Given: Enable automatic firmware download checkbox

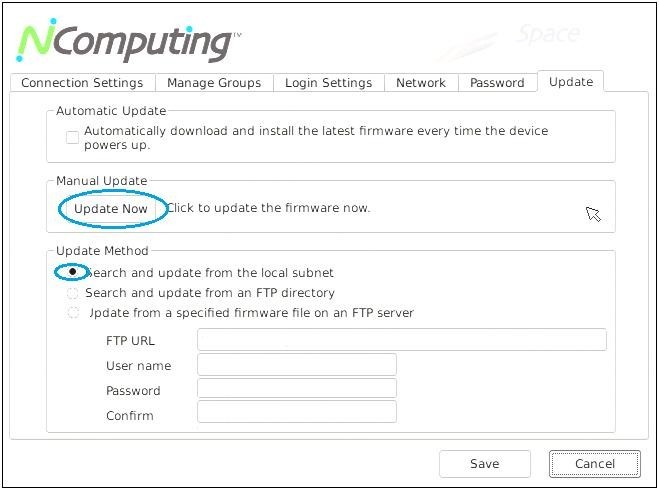Looking at the screenshot, I should (72, 137).
